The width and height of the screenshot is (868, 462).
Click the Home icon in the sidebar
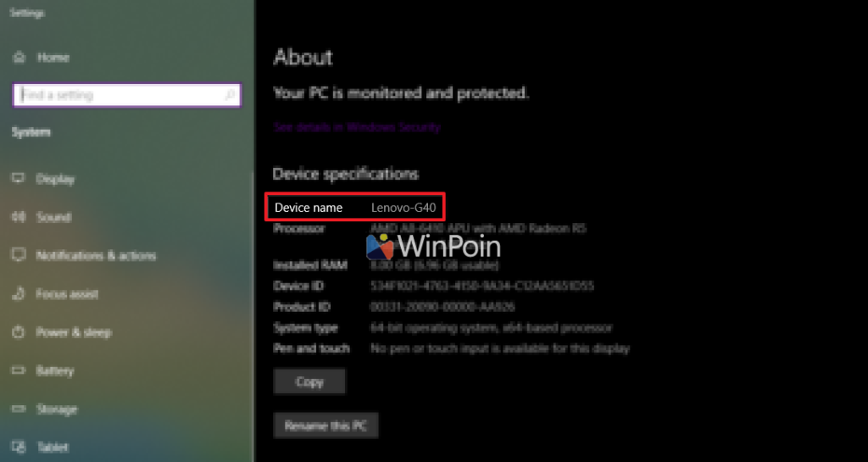tap(19, 58)
